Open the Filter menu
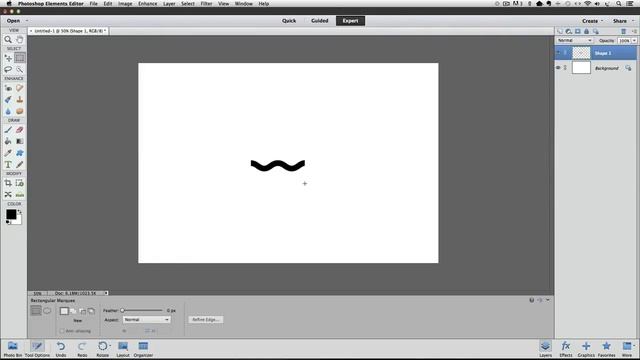640x360 pixels. [x=206, y=4]
